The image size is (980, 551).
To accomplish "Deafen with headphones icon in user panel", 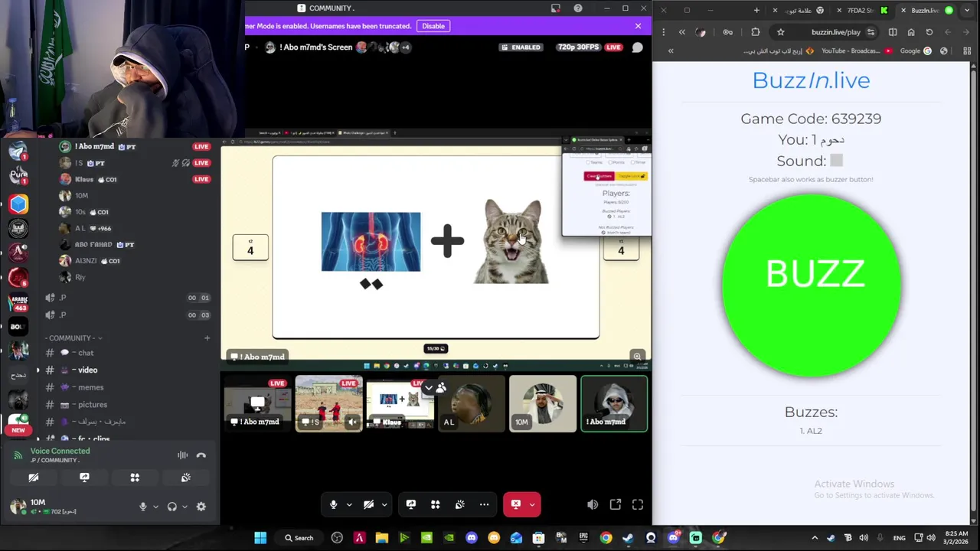I will pos(172,507).
